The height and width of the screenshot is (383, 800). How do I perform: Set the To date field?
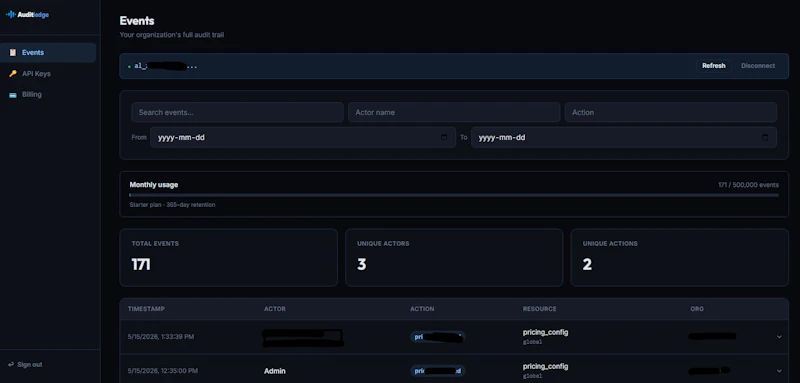tap(623, 138)
